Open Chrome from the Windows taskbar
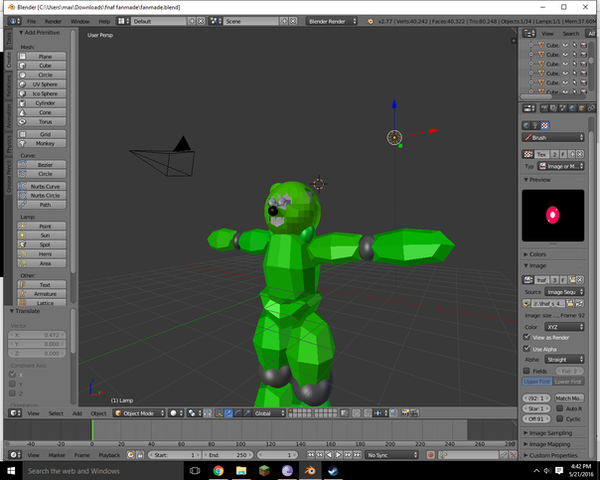 pos(218,470)
